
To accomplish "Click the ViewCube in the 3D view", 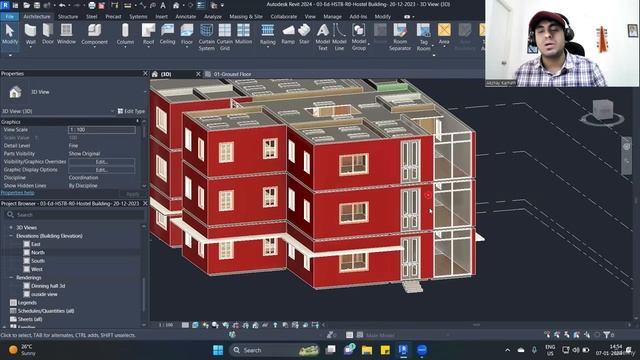I will [602, 109].
